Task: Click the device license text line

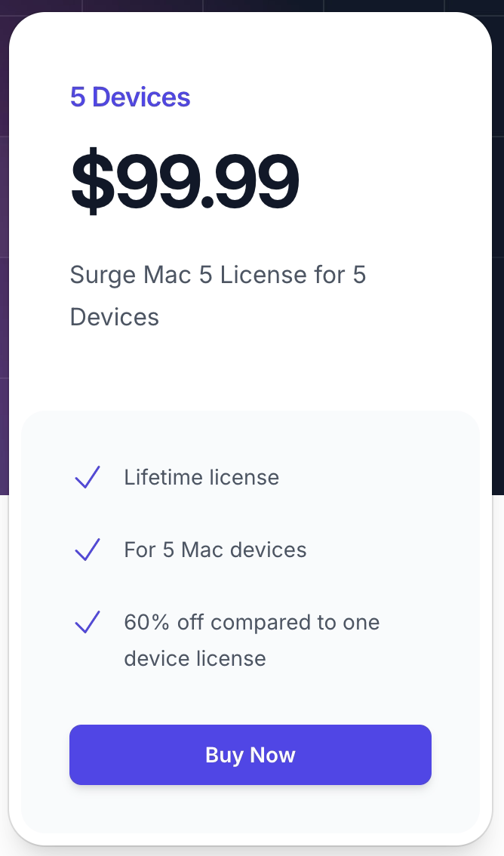Action: [195, 658]
